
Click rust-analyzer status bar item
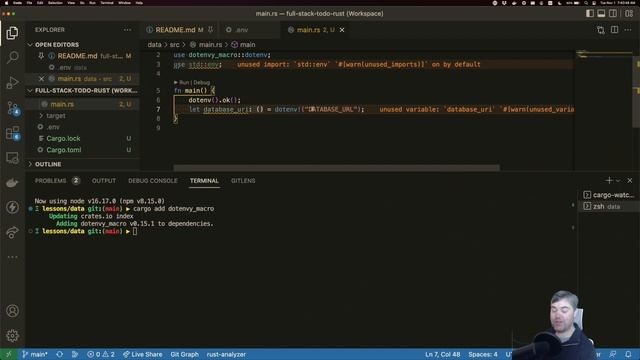coord(226,354)
